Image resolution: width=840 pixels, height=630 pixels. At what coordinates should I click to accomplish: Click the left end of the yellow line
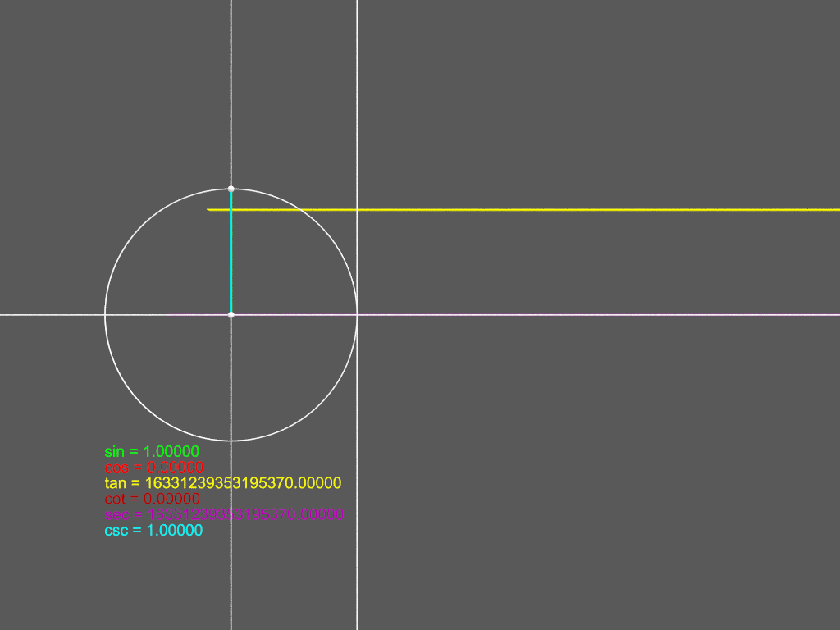209,210
